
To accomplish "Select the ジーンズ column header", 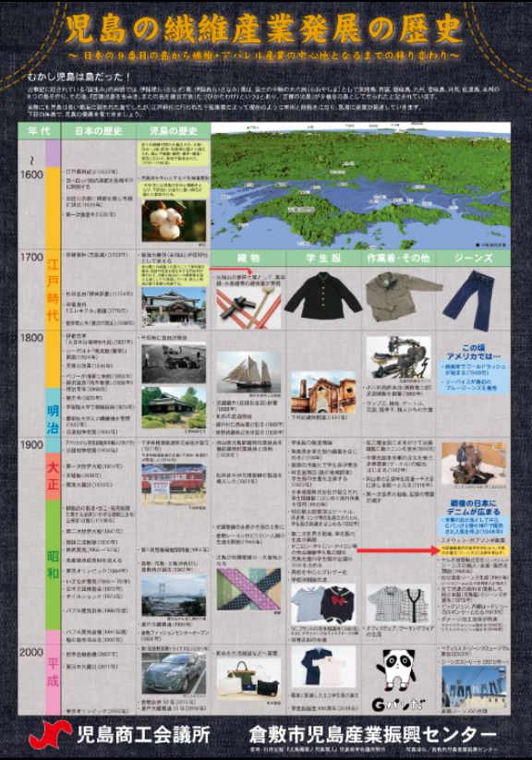I will coord(473,258).
